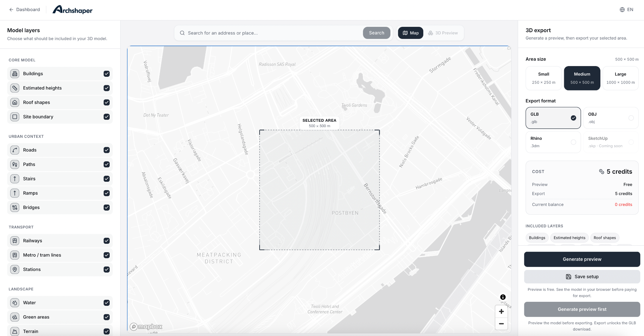Screen dimensions: 644x336
Task: Click the Roof shapes included-layer chip
Action: point(604,238)
